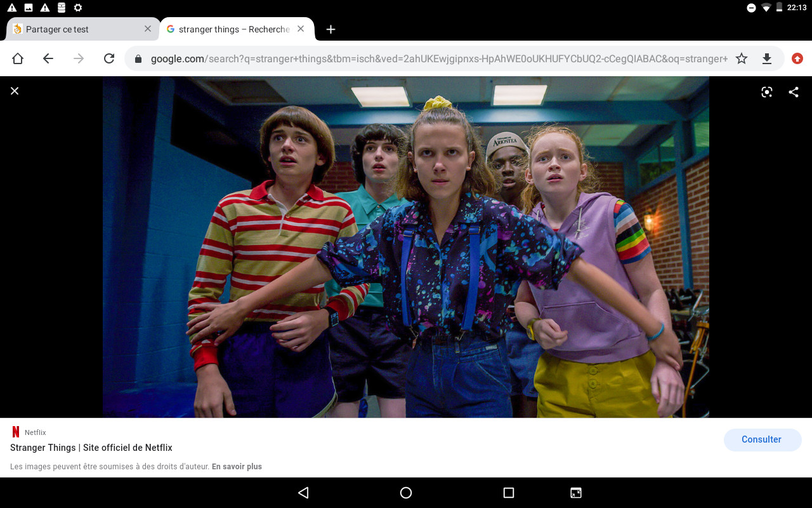Tap Android home circle button

(x=406, y=493)
